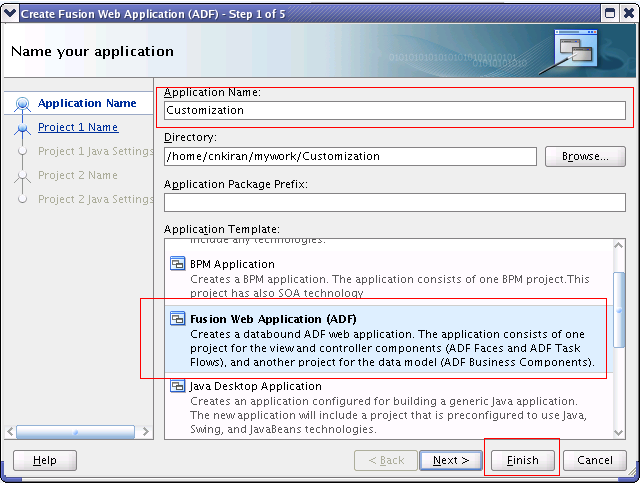Click the Application Package Prefix field
This screenshot has height=483, width=640.
(395, 203)
